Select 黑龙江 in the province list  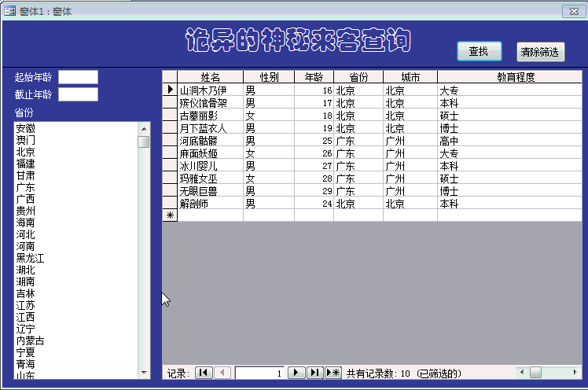(x=75, y=259)
